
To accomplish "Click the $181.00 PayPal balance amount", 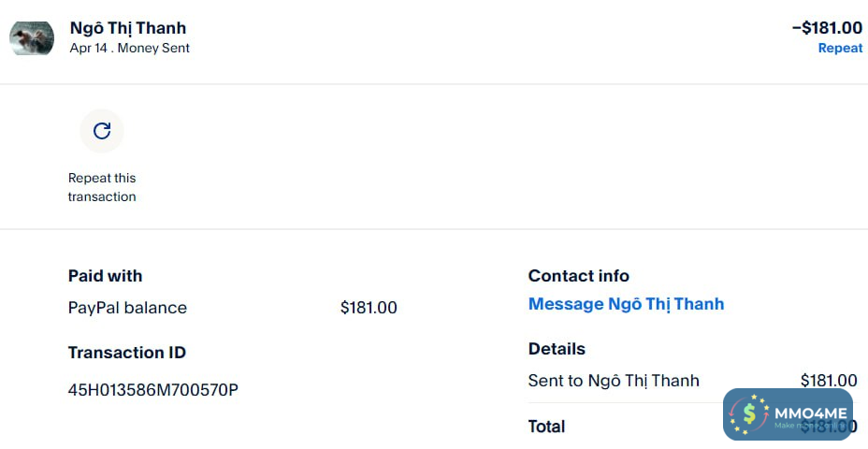I will click(369, 308).
